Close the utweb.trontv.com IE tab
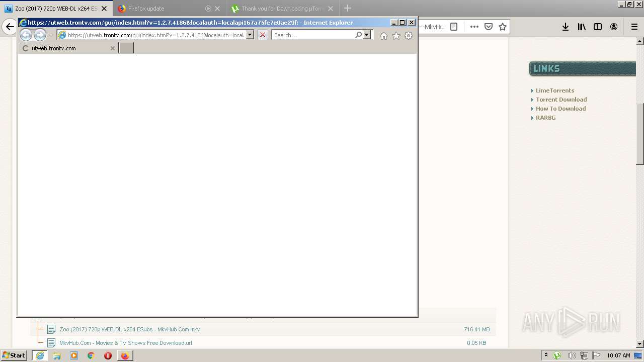Viewport: 644px width, 362px height. 113,48
